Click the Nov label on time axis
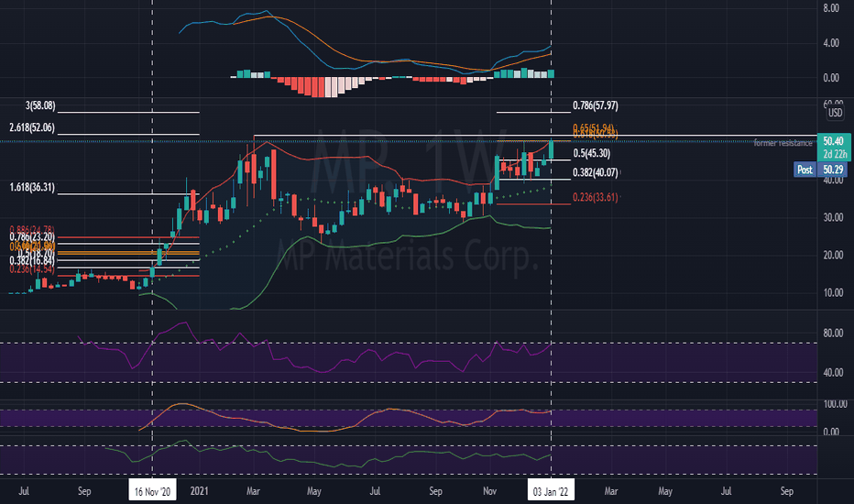The height and width of the screenshot is (504, 854). point(489,491)
